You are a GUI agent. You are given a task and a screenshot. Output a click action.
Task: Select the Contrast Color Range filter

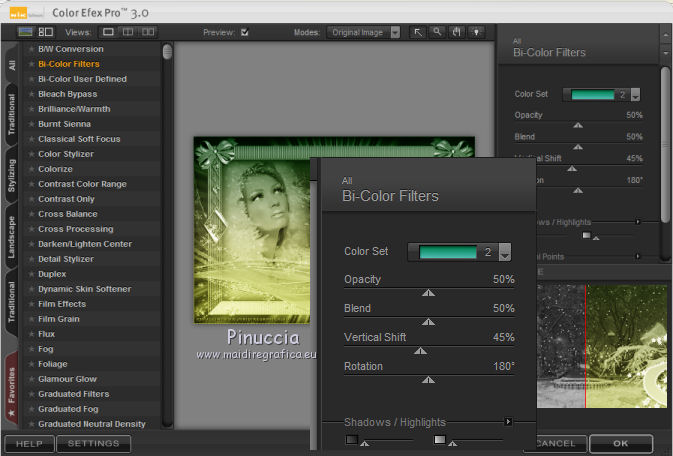[x=82, y=184]
